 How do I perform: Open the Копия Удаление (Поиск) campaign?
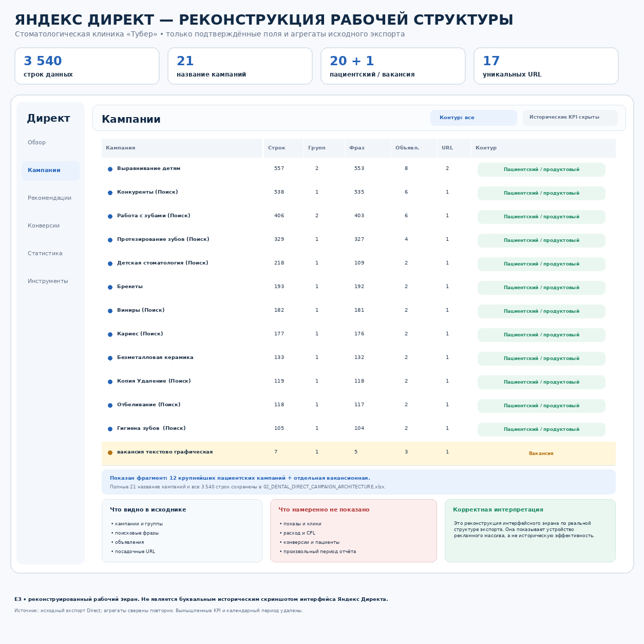[154, 381]
